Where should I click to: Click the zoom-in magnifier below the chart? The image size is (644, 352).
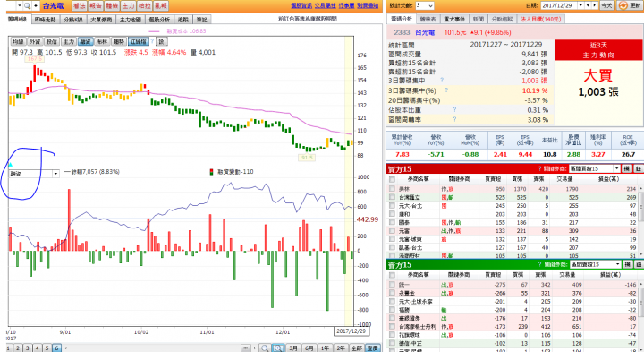[x=278, y=348]
